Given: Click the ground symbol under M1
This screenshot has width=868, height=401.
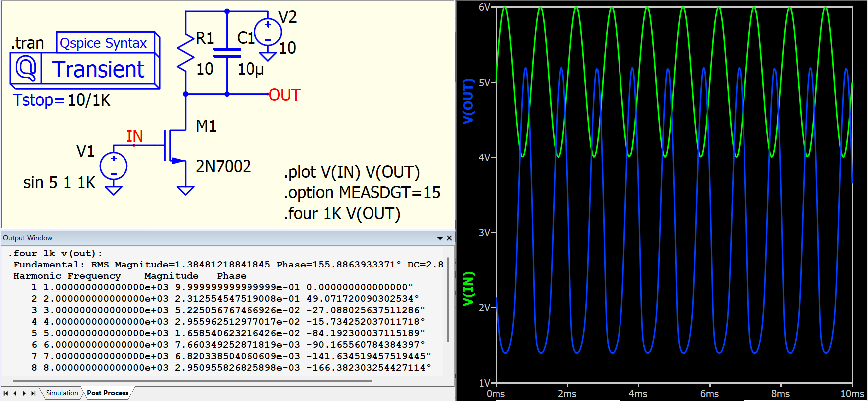Looking at the screenshot, I should coord(186,190).
